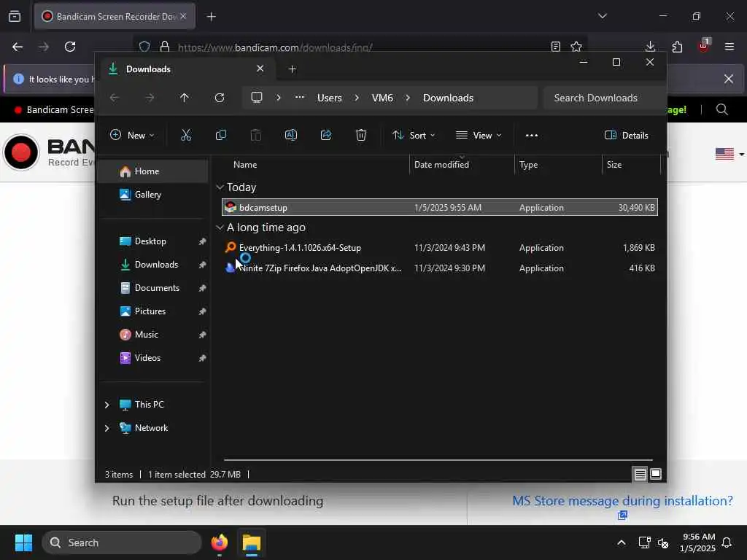Select the bdcamsetup file
747x560 pixels.
pos(439,208)
